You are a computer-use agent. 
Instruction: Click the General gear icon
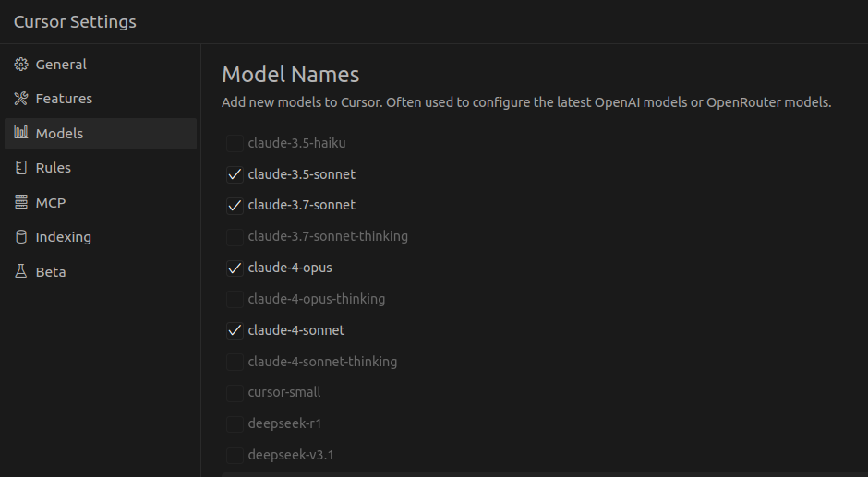coord(21,65)
